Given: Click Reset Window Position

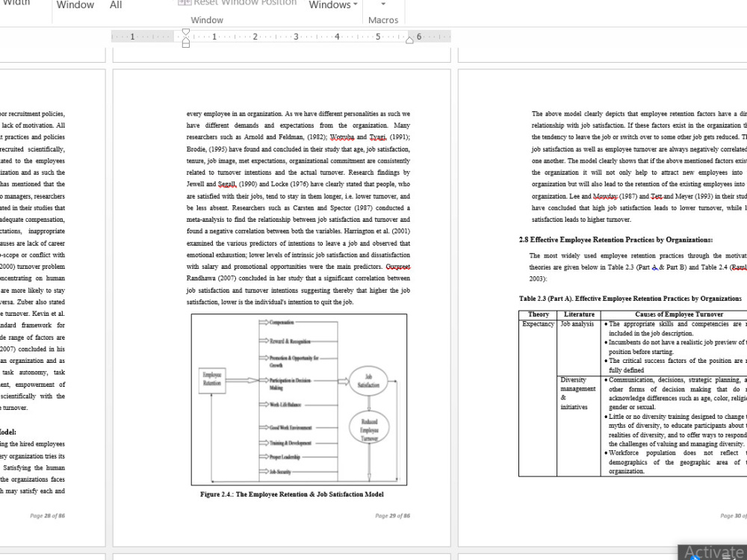Looking at the screenshot, I should click(x=237, y=2).
